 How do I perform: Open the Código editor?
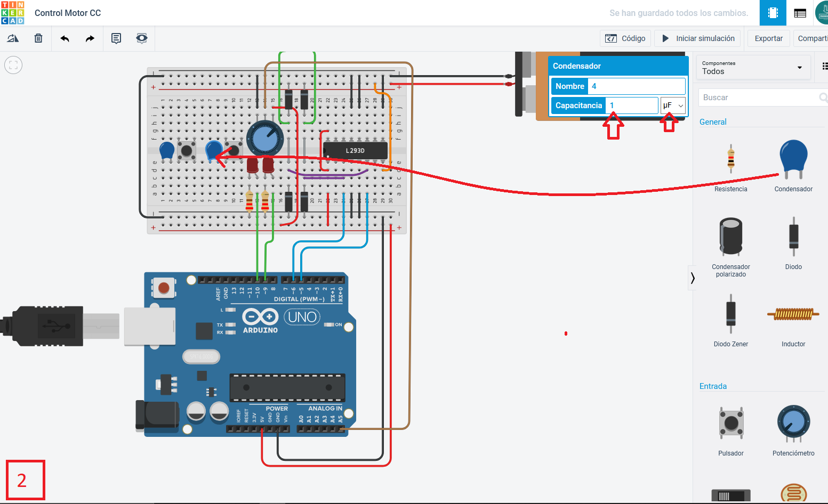pyautogui.click(x=625, y=38)
